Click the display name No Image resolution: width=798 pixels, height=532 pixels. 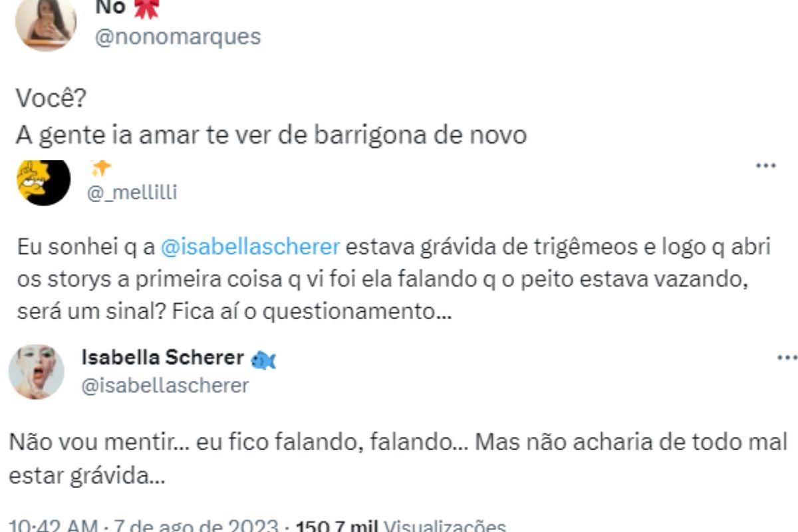tap(111, 7)
